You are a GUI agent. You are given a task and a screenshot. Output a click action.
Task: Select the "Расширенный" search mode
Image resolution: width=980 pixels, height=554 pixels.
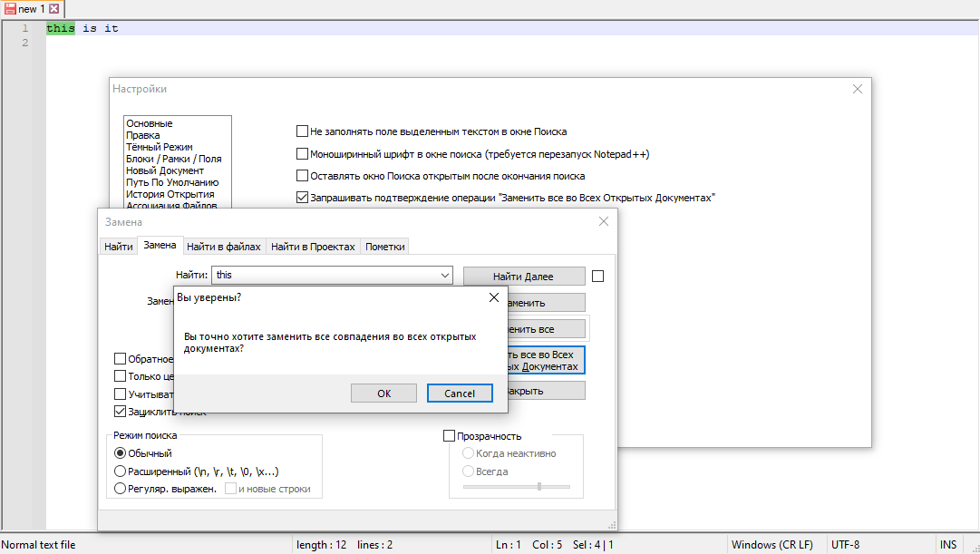[119, 471]
